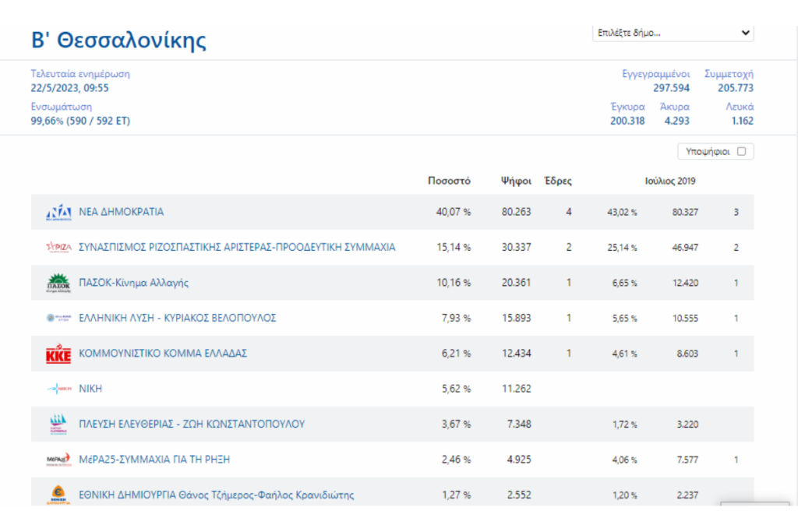Click the ΝΙΚΗ party logo

(x=58, y=389)
